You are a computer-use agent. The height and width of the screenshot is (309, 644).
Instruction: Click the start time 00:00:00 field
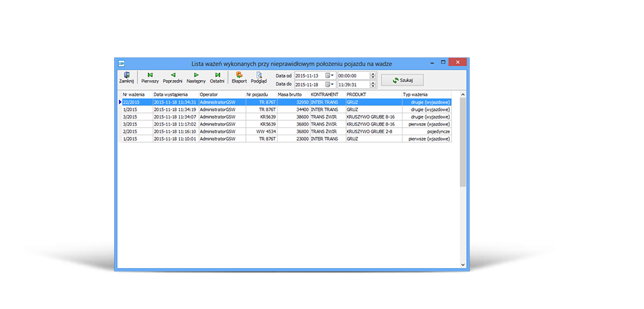(x=352, y=75)
